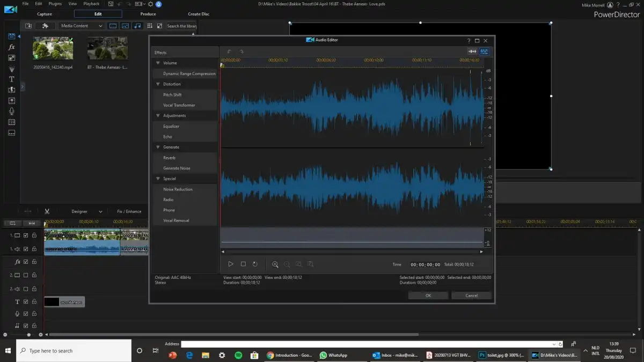Screen dimensions: 644x362
Task: Collapse the Special effects group
Action: pyautogui.click(x=158, y=179)
